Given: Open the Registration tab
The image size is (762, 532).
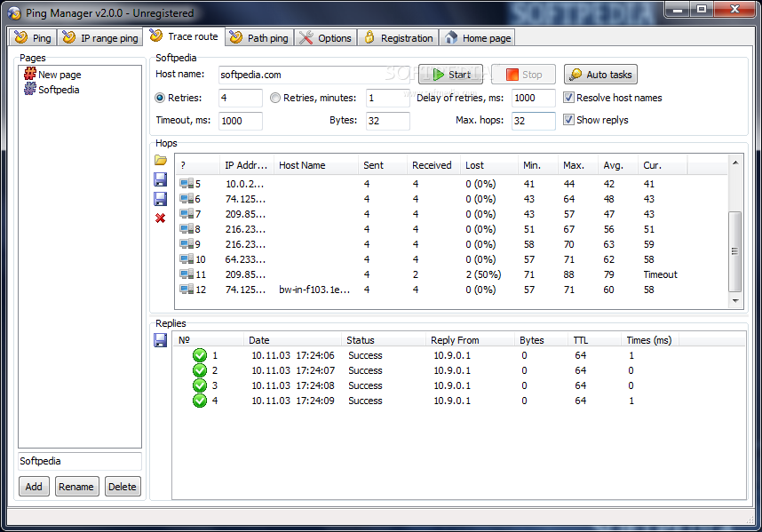Looking at the screenshot, I should coord(399,38).
